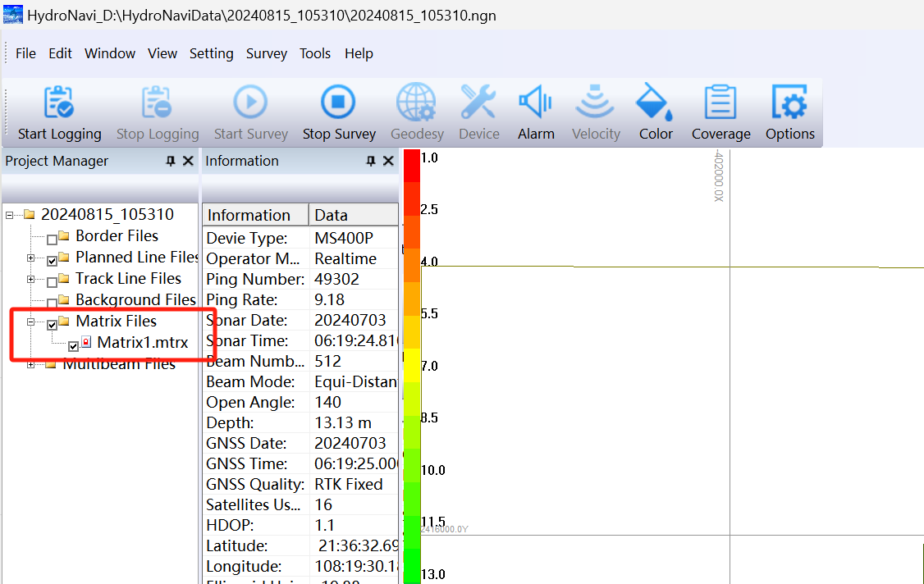Open the Color paint bucket tool

click(x=655, y=103)
